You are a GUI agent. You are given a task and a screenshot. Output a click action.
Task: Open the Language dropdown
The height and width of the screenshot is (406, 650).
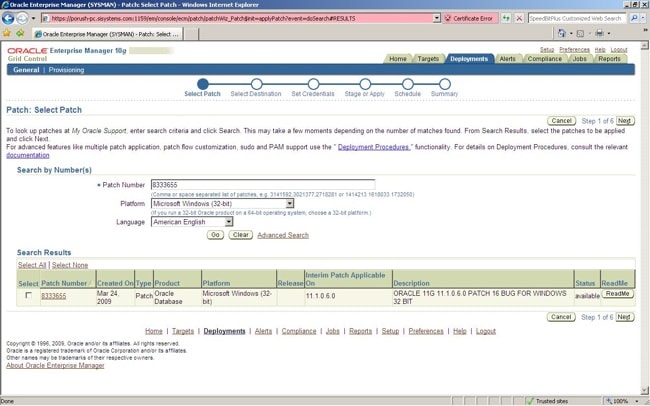pos(229,222)
